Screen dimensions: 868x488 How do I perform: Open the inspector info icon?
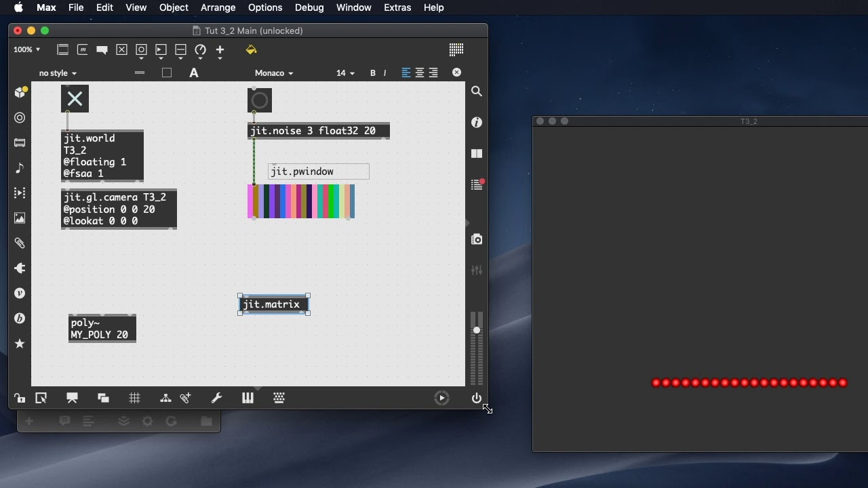point(477,122)
